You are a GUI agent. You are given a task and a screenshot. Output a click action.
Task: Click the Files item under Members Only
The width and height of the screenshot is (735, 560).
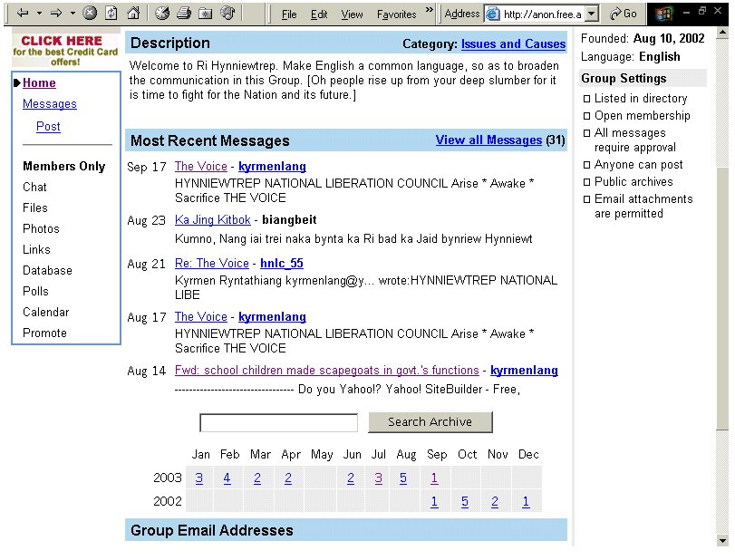[35, 208]
